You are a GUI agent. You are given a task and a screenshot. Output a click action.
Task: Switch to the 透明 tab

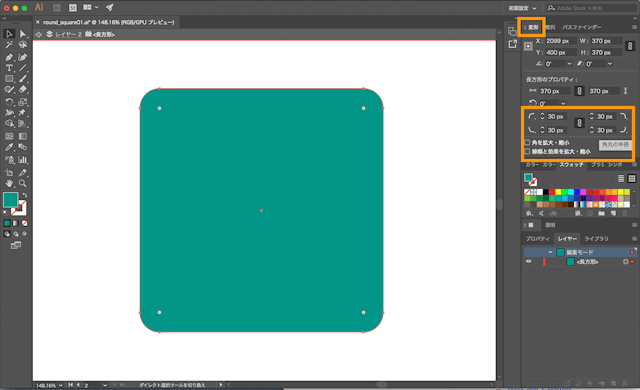pos(550,225)
